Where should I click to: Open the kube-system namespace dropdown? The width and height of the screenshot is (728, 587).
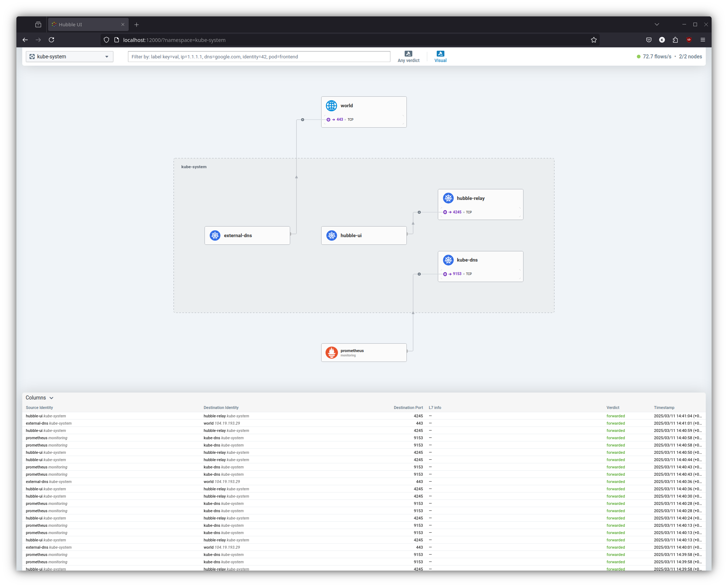tap(69, 57)
